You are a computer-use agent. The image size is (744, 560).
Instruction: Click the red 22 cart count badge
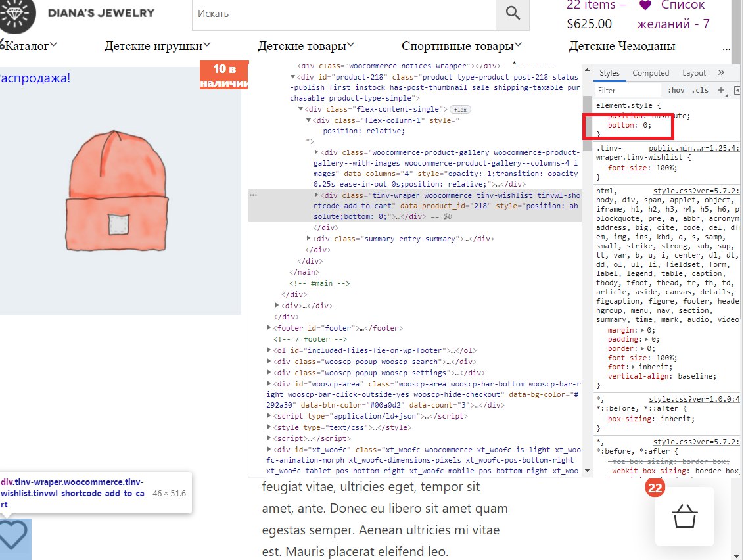pyautogui.click(x=655, y=488)
